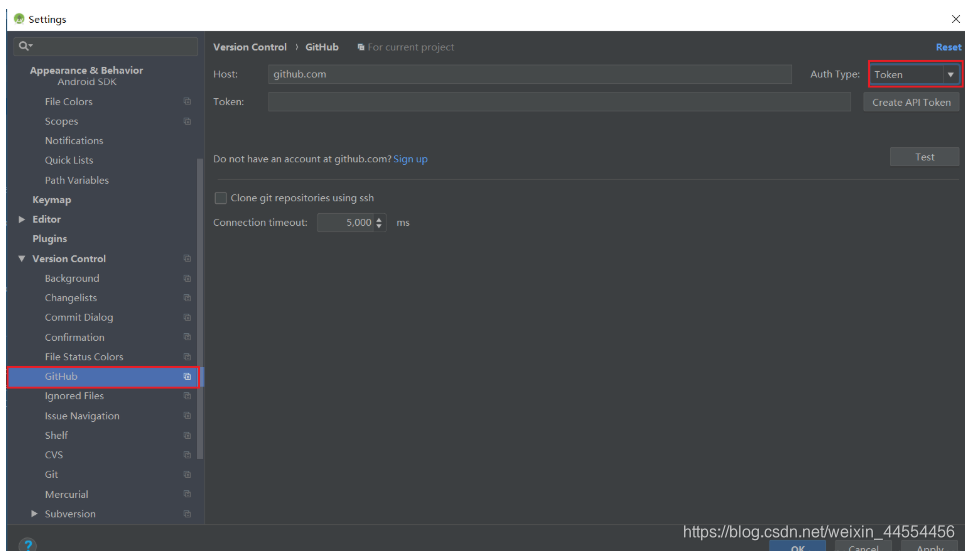
Task: Open Changelists settings
Action: 71,297
